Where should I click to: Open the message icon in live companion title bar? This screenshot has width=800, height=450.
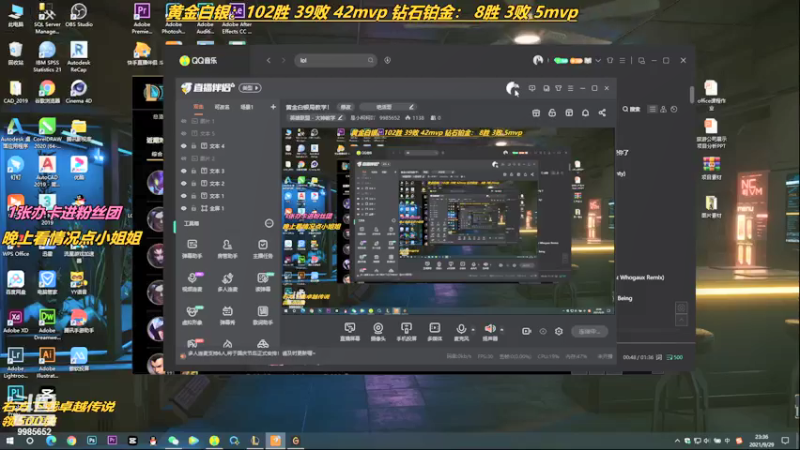pos(532,88)
